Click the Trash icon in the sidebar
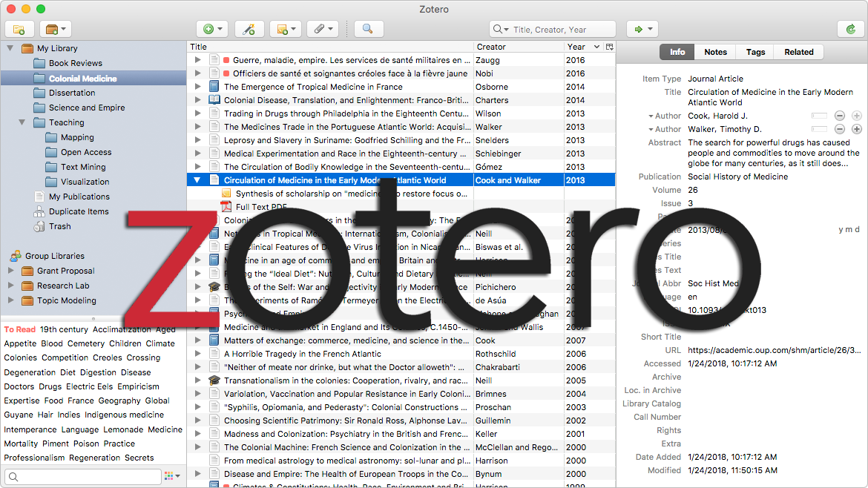The width and height of the screenshot is (868, 488). point(39,226)
